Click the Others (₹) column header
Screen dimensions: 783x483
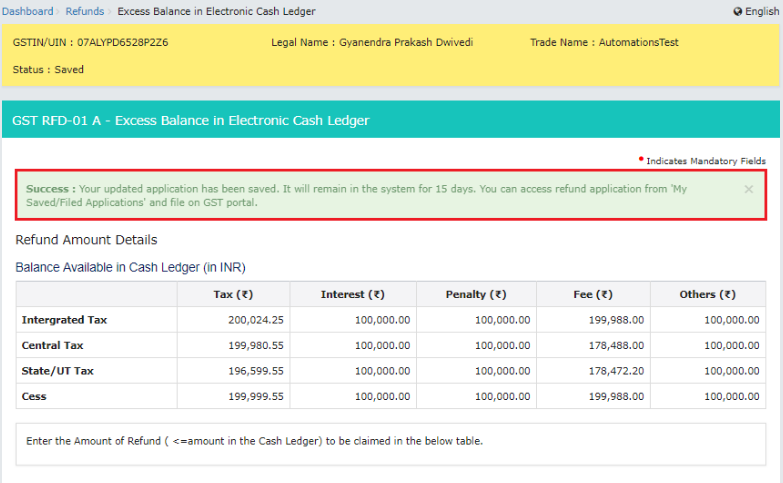707,294
